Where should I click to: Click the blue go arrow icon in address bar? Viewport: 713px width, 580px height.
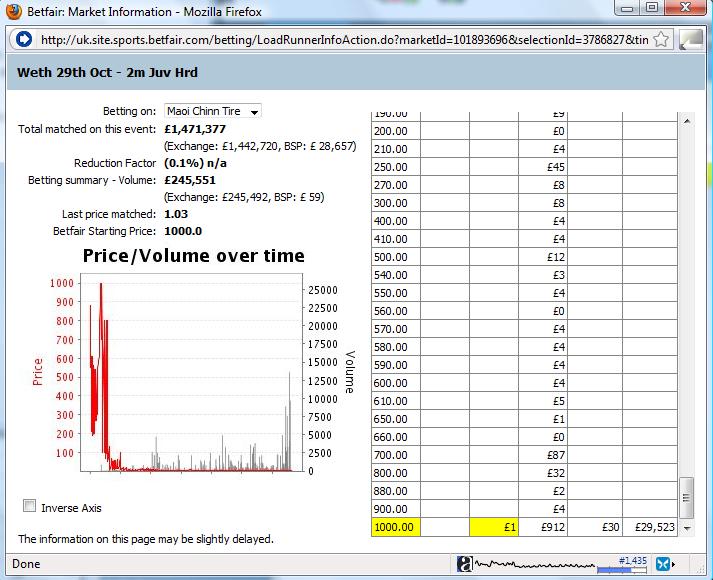tap(24, 39)
